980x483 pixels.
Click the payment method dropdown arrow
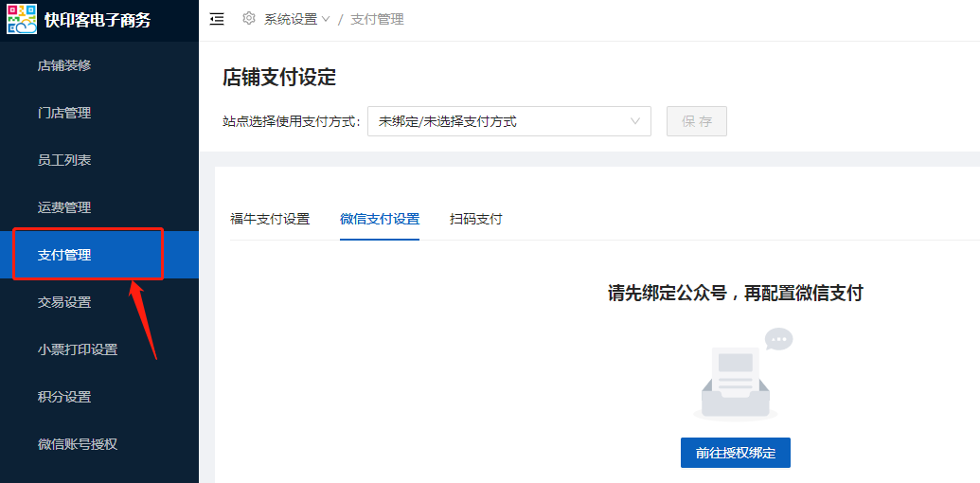coord(635,121)
